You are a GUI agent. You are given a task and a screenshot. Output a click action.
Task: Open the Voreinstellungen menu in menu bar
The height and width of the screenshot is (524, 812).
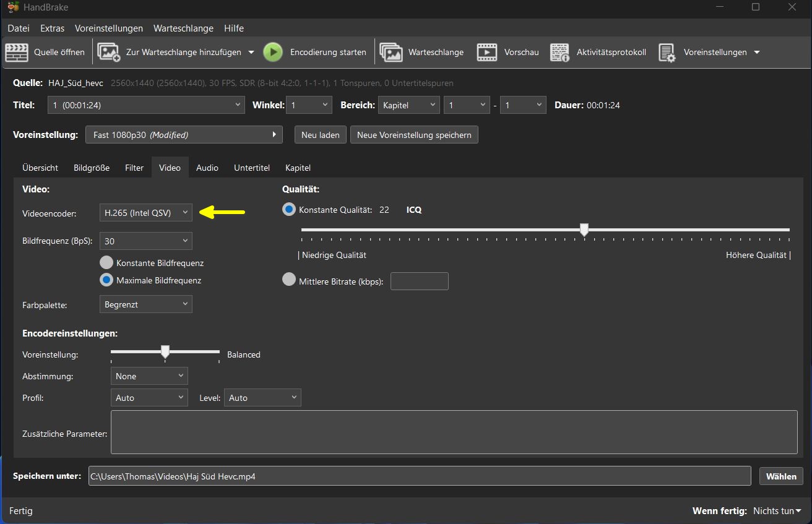pyautogui.click(x=109, y=28)
